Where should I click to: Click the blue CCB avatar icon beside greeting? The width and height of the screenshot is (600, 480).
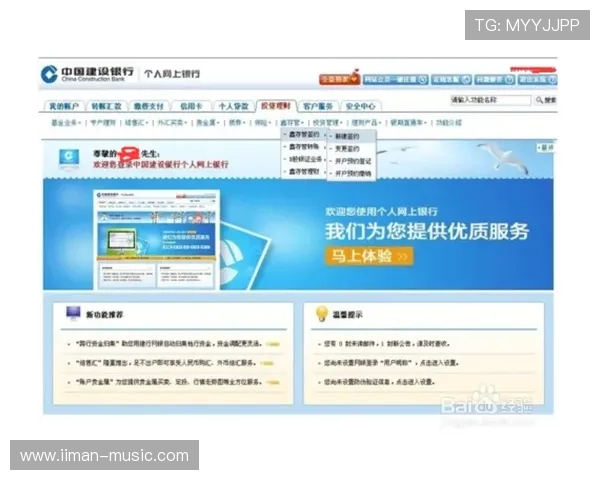pyautogui.click(x=69, y=158)
